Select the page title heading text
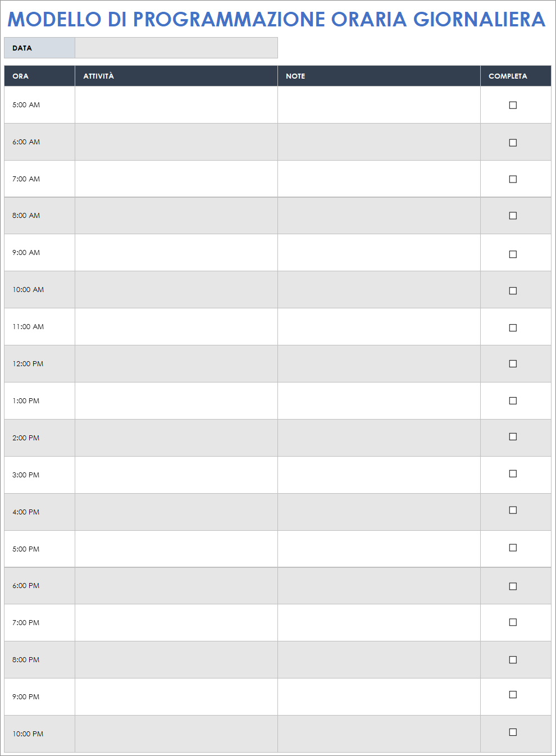Screen dimensions: 556x756 point(276,19)
